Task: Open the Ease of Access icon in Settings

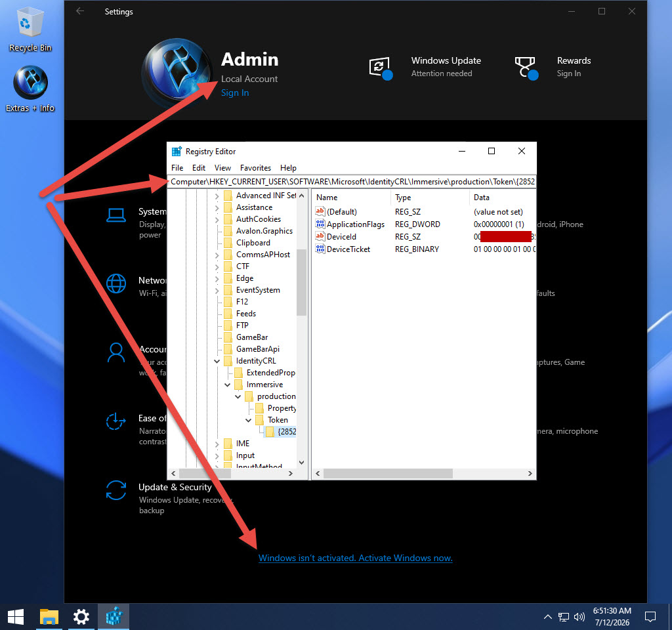Action: coord(115,421)
